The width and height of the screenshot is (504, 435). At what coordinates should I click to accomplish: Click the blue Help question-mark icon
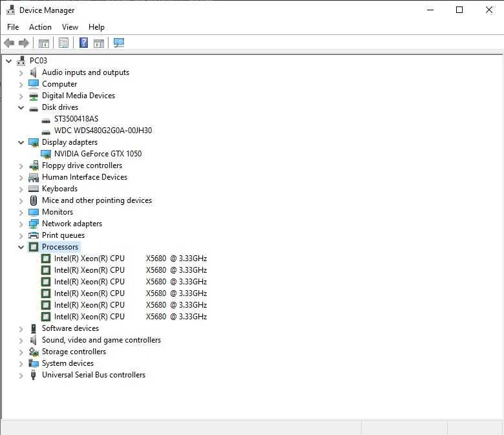(83, 43)
